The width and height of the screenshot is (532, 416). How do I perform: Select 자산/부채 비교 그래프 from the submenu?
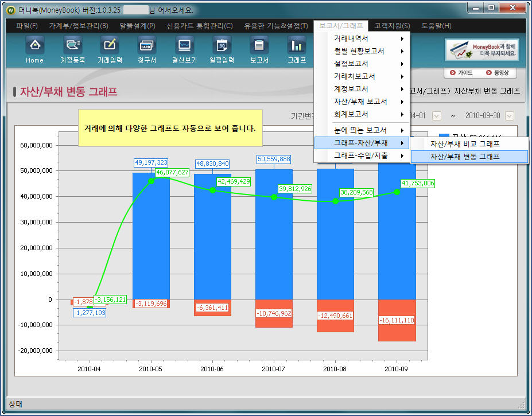click(x=465, y=144)
